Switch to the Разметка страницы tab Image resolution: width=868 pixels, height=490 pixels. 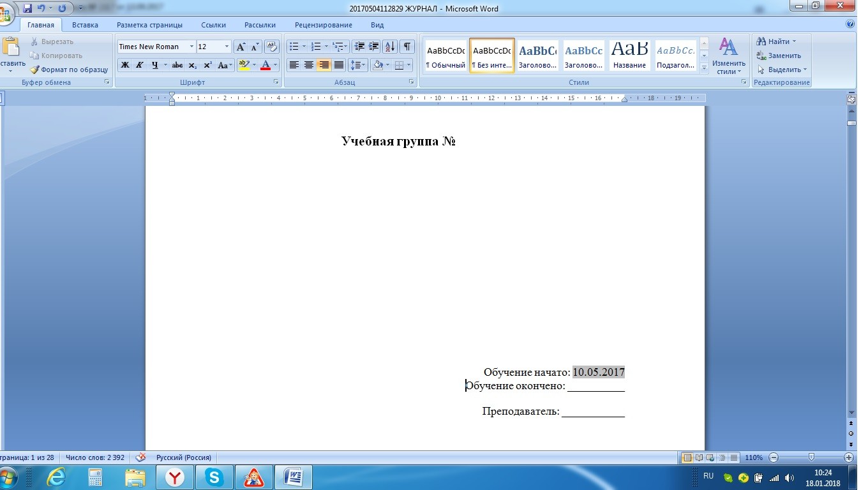[149, 25]
